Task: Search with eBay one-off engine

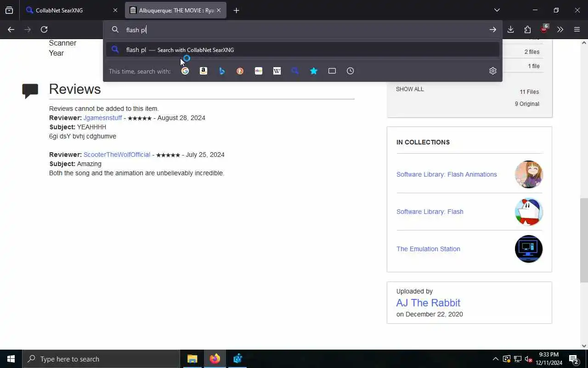Action: [259, 71]
